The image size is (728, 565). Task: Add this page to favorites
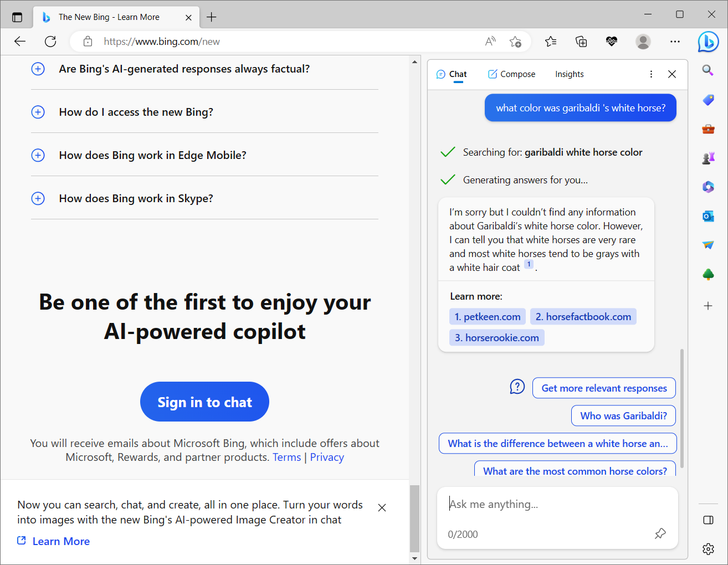tap(515, 42)
